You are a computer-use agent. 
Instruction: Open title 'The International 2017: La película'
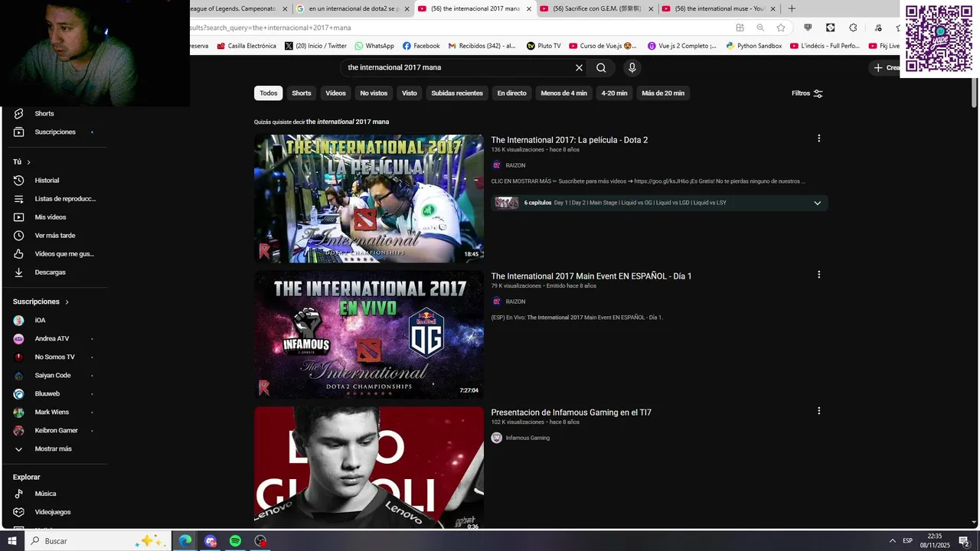(x=569, y=140)
